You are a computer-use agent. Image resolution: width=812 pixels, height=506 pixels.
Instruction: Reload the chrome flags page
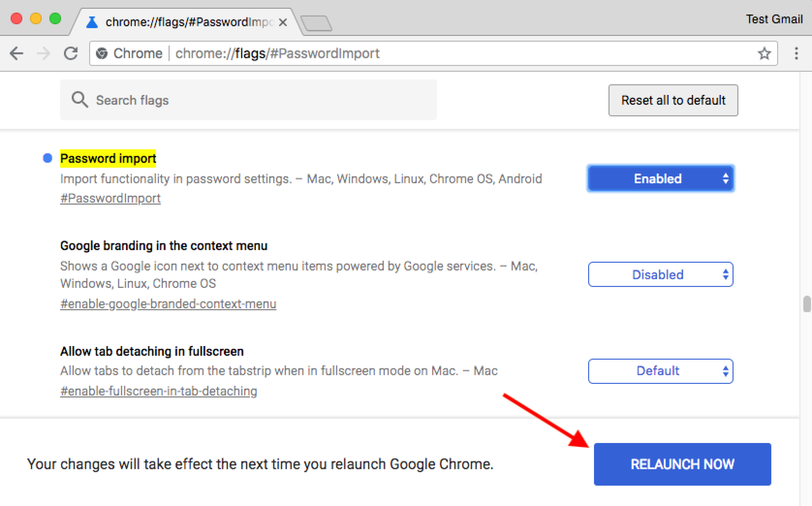coord(70,54)
